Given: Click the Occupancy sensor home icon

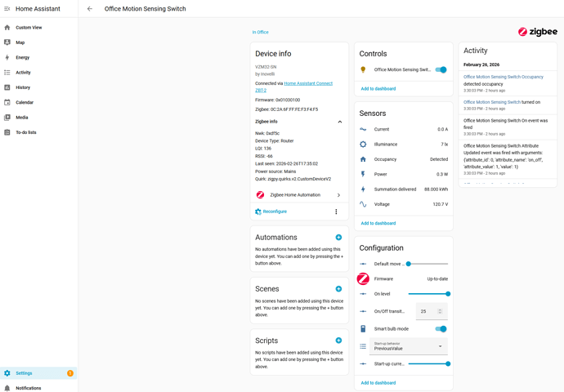Looking at the screenshot, I should point(363,159).
